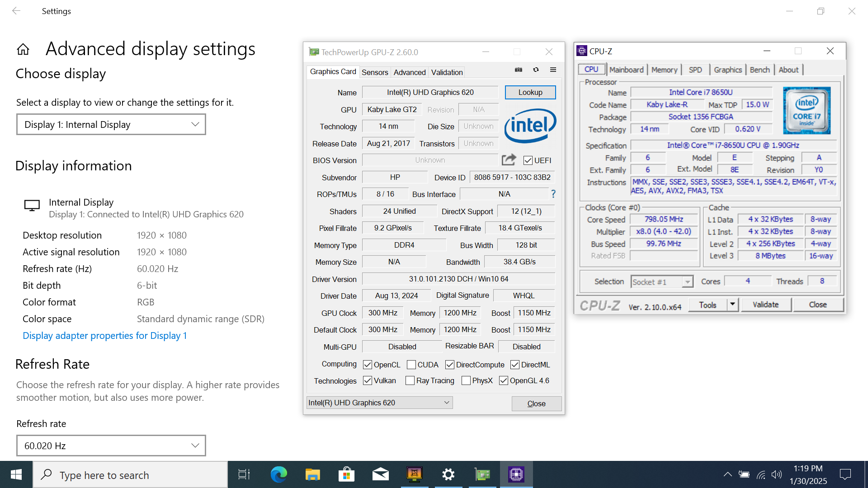868x488 pixels.
Task: Click the Wi-Fi network tray icon
Action: tap(761, 474)
